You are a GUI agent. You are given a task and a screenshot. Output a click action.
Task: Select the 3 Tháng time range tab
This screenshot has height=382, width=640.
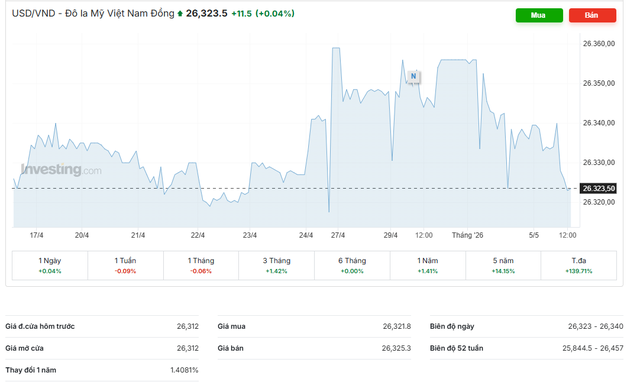click(276, 265)
